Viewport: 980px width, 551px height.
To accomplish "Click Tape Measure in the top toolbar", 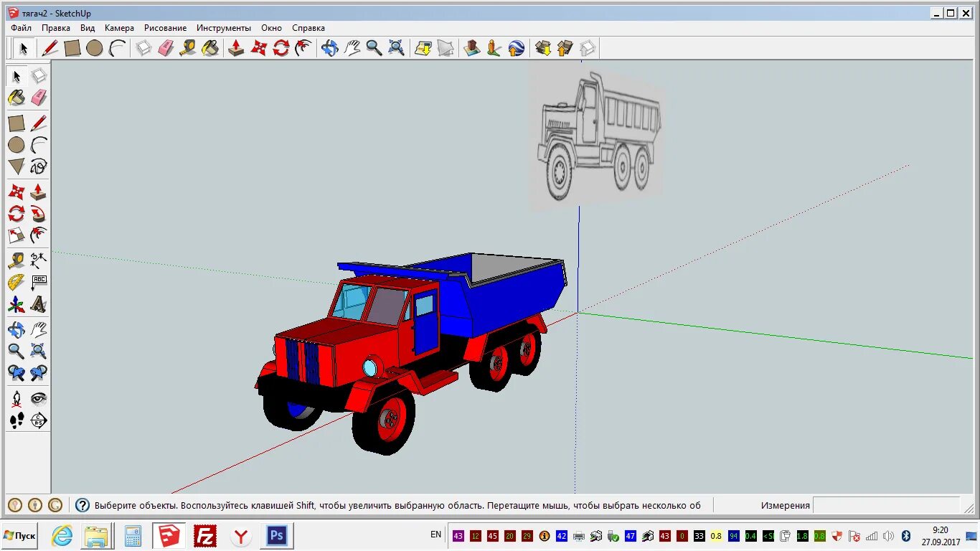I will (188, 48).
